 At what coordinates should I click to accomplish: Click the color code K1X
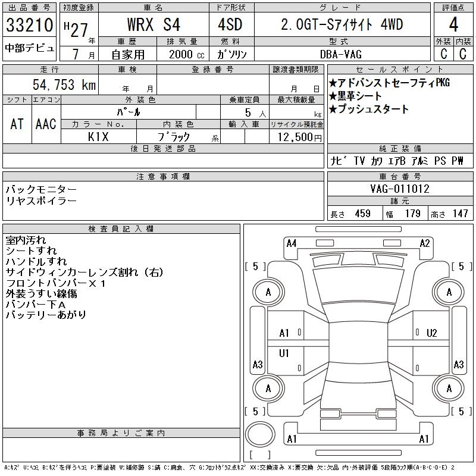tap(99, 137)
